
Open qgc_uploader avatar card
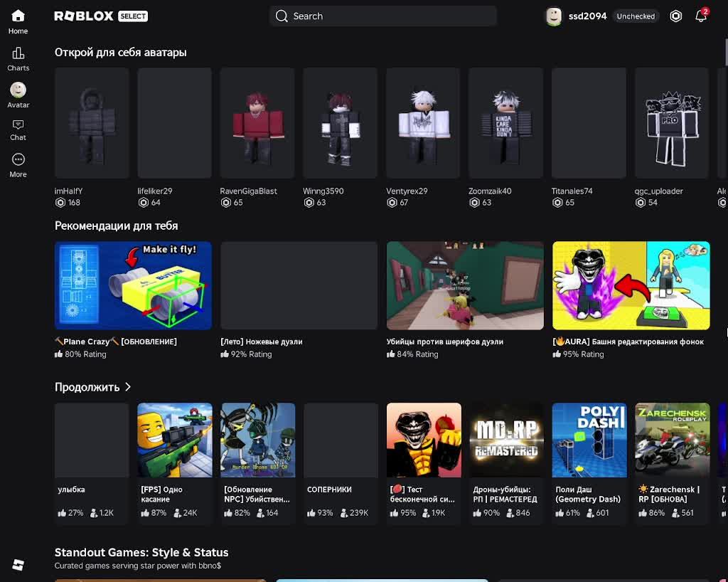pyautogui.click(x=672, y=123)
